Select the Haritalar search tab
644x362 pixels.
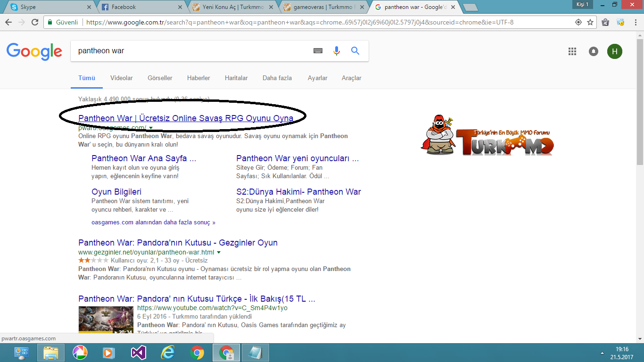(236, 78)
